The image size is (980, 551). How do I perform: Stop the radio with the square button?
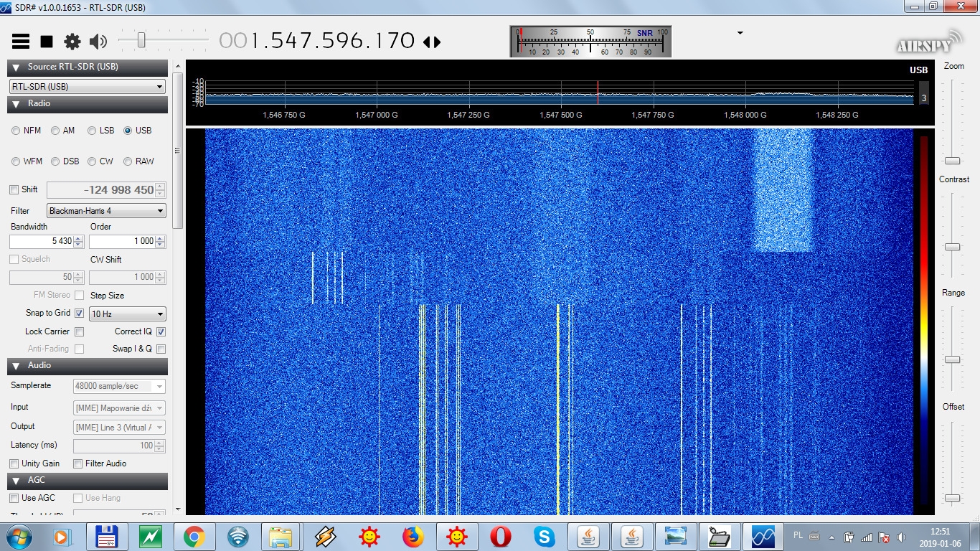[x=47, y=42]
